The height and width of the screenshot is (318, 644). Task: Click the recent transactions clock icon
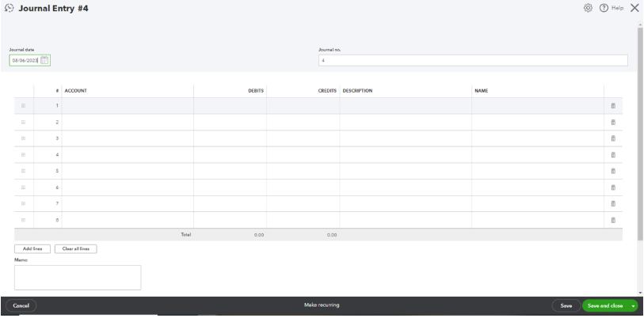(9, 8)
